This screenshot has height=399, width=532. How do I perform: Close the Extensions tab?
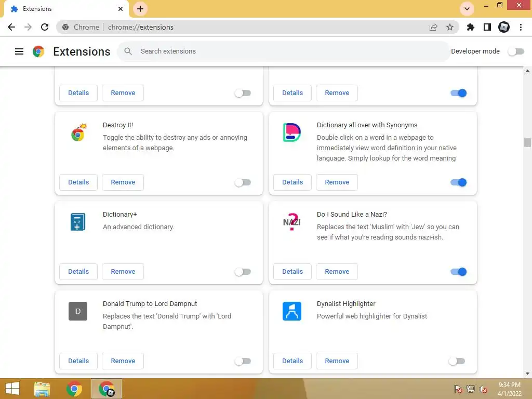point(121,9)
